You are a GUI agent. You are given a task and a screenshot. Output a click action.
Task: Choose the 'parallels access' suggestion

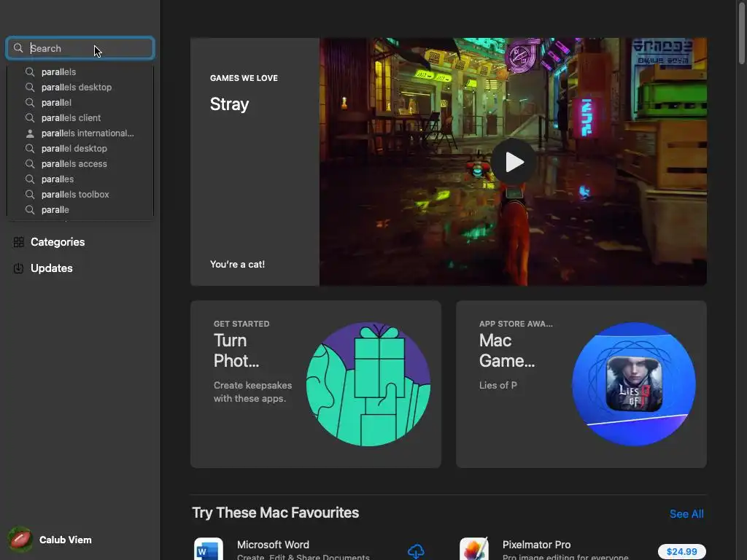[80, 164]
